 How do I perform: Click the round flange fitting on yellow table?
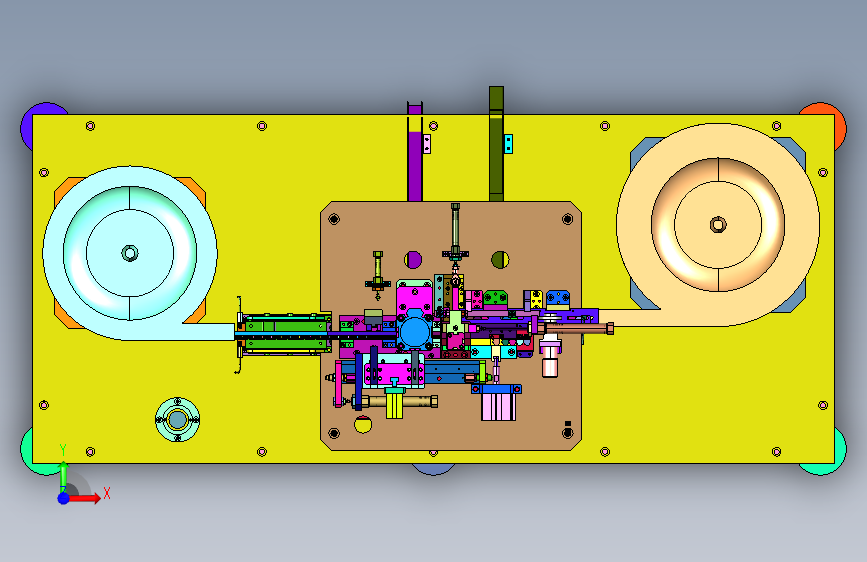click(x=177, y=420)
